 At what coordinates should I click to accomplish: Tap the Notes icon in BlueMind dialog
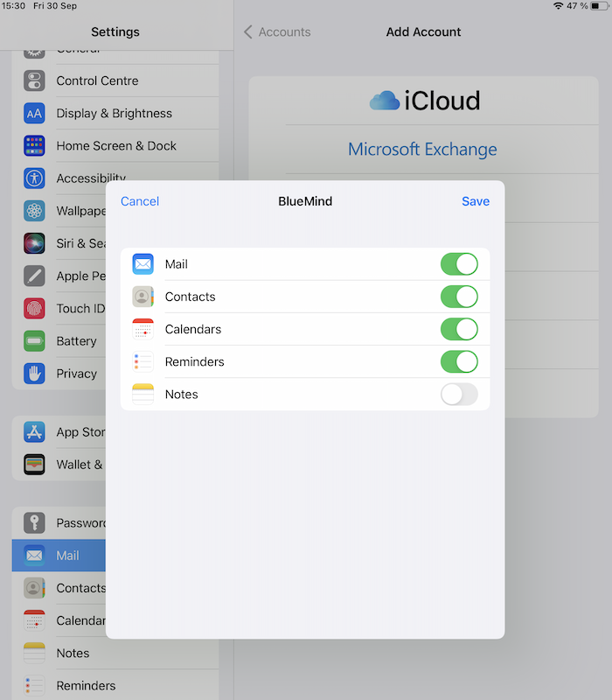(x=143, y=394)
